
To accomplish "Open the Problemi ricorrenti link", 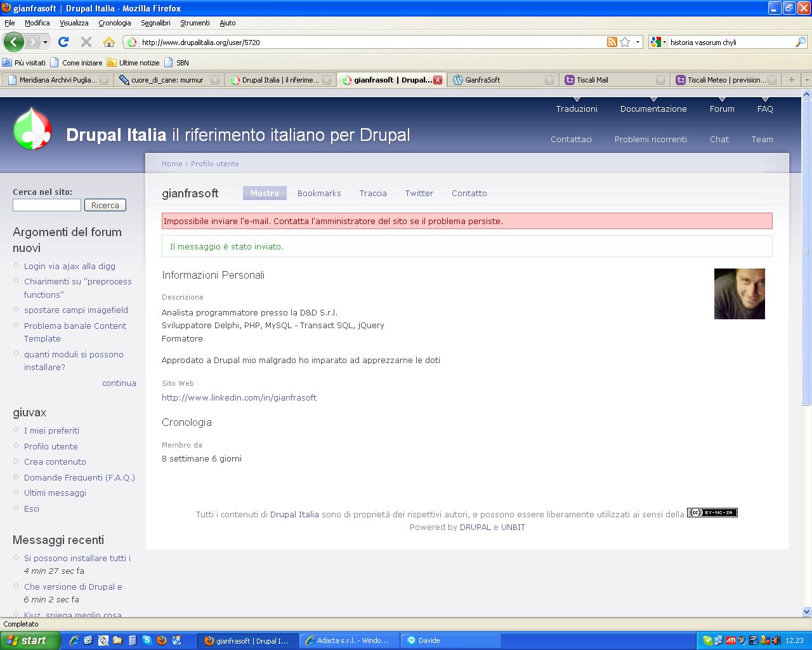I will (650, 139).
